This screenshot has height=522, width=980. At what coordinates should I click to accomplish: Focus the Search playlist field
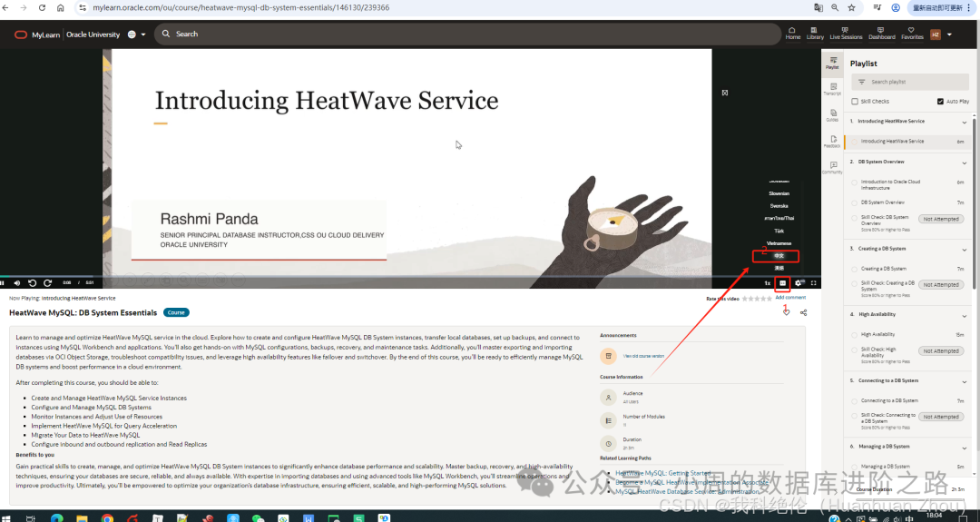(910, 82)
